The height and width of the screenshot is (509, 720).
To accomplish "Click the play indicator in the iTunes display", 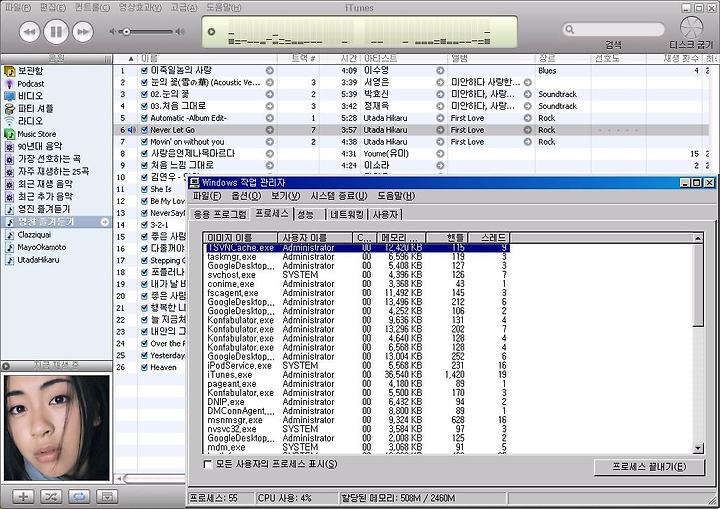I will pos(211,32).
